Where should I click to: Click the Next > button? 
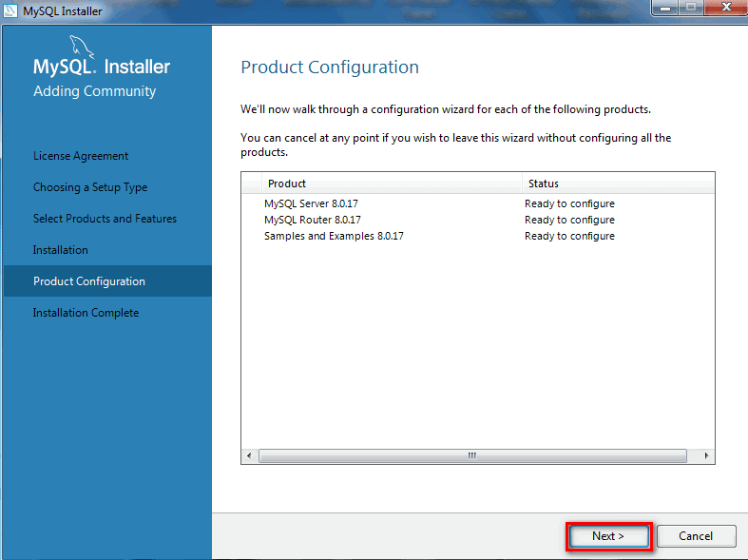coord(608,536)
